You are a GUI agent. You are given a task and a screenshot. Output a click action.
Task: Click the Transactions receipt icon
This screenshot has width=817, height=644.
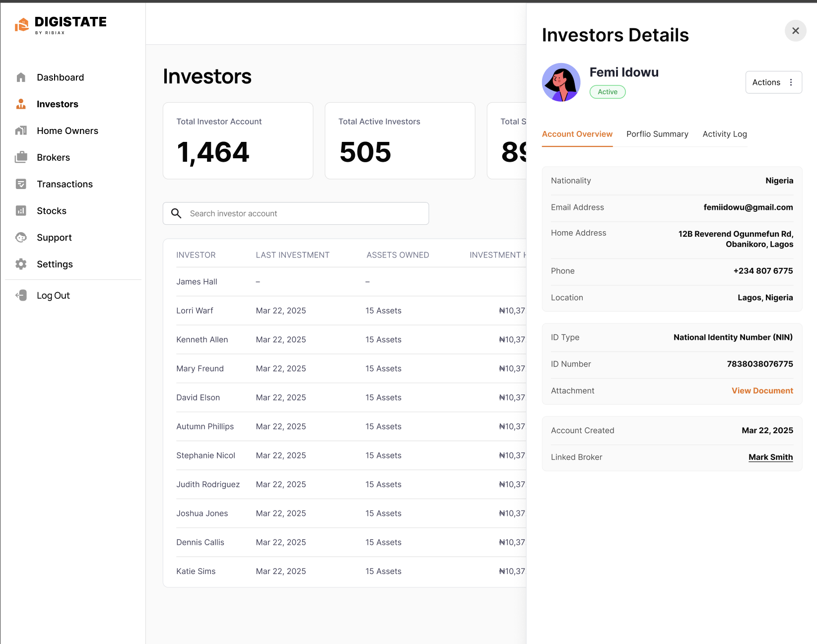tap(21, 184)
